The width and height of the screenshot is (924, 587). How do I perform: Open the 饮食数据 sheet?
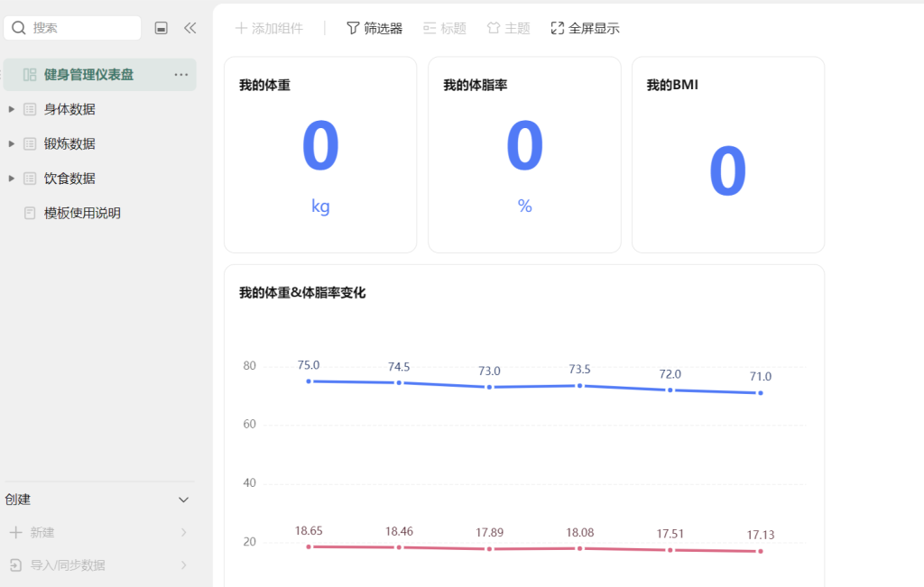pos(69,179)
